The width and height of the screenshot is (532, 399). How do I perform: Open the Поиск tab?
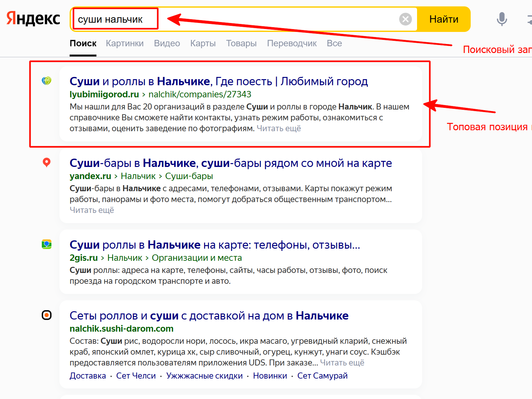tap(83, 43)
